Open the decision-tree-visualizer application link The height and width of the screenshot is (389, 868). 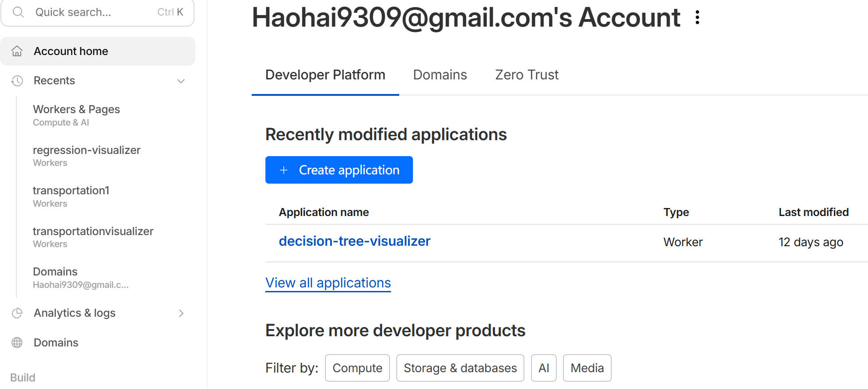pos(354,241)
